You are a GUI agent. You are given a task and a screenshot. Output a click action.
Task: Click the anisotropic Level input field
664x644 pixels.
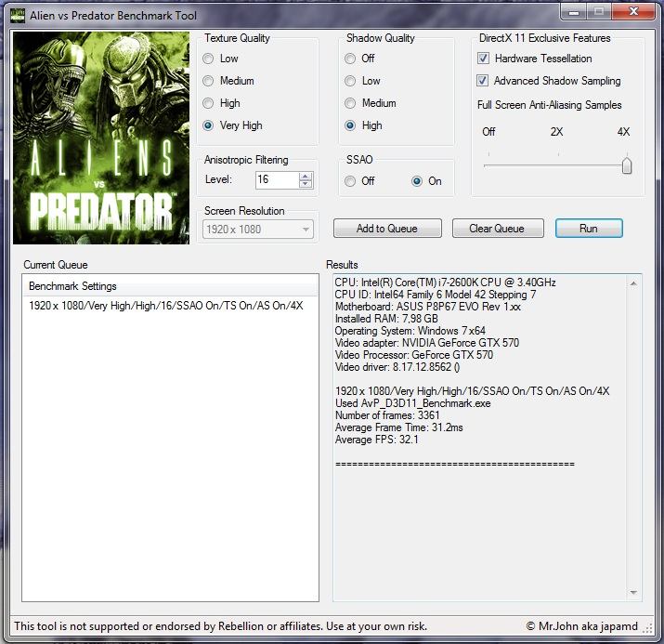(x=278, y=179)
